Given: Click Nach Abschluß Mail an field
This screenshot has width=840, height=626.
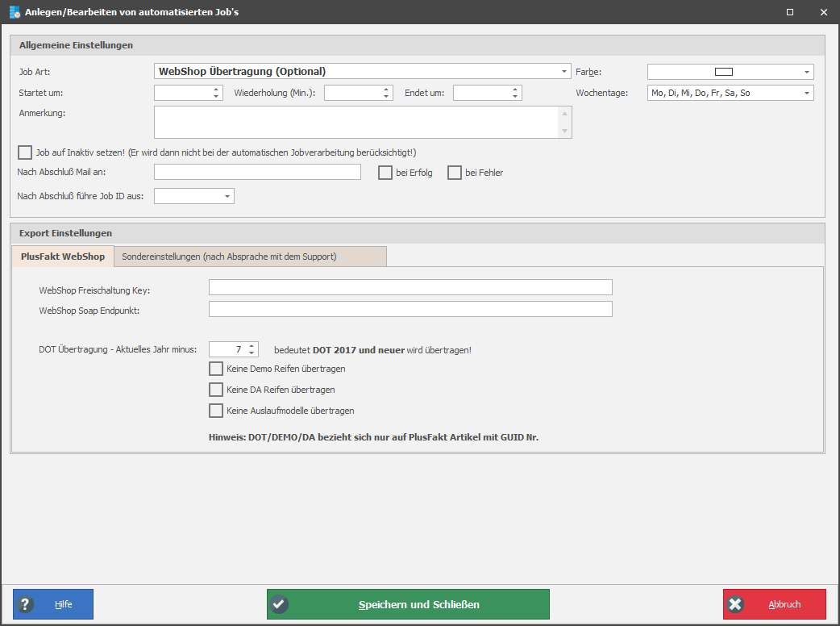Looking at the screenshot, I should 258,172.
